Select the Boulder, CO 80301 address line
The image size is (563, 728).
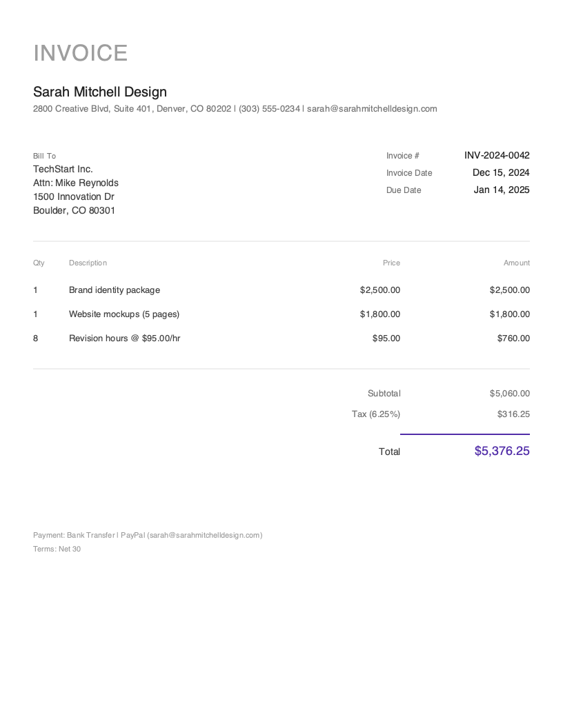pyautogui.click(x=74, y=210)
